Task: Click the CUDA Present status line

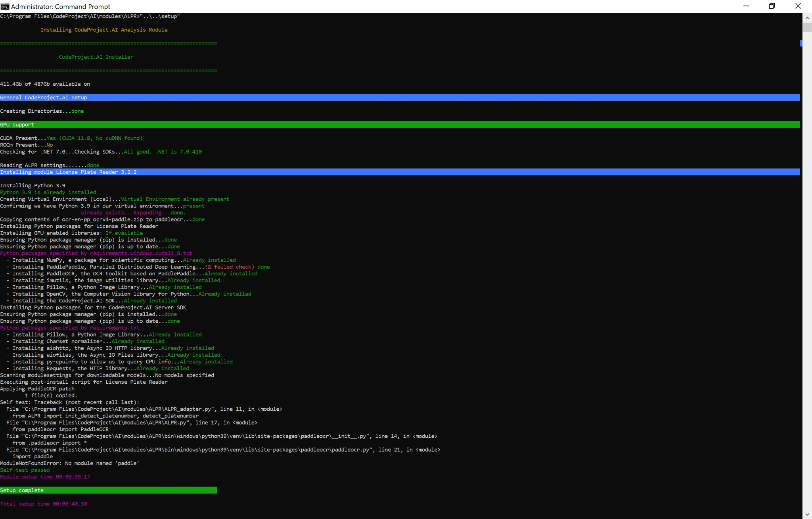Action: tap(71, 138)
